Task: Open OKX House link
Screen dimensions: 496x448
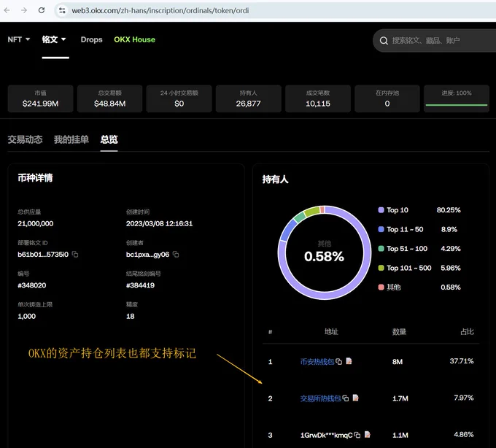Action: (134, 39)
